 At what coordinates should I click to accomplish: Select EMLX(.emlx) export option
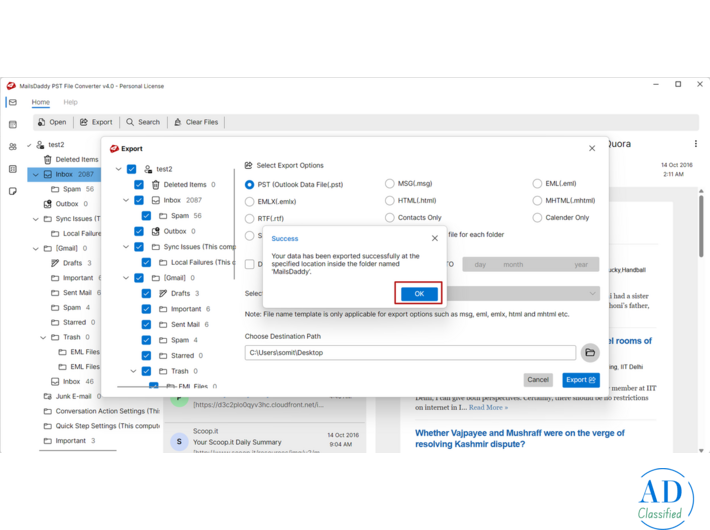[x=249, y=202]
